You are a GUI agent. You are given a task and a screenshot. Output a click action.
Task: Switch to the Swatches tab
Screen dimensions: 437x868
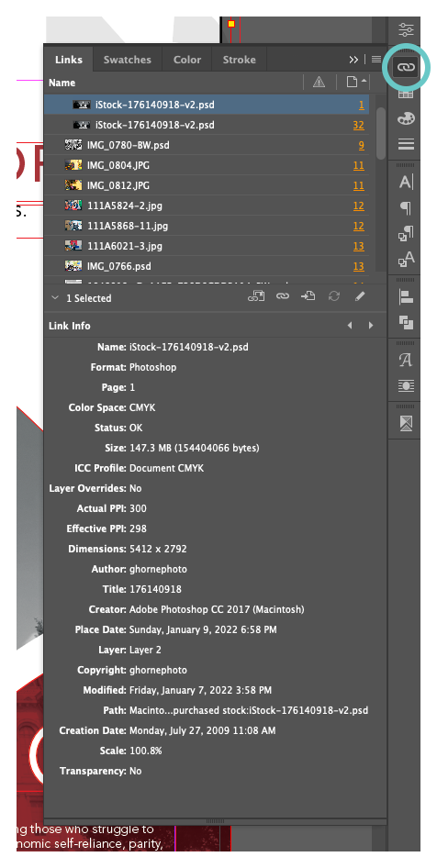tap(128, 60)
